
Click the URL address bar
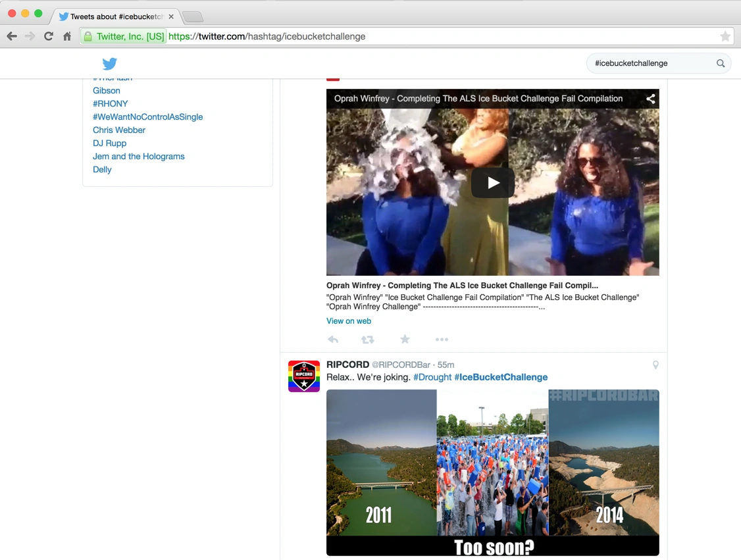point(407,36)
